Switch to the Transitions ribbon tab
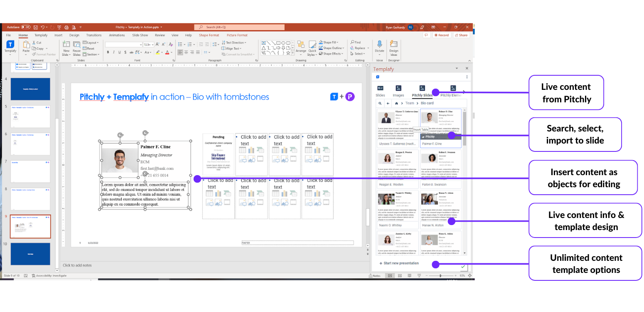 point(94,35)
